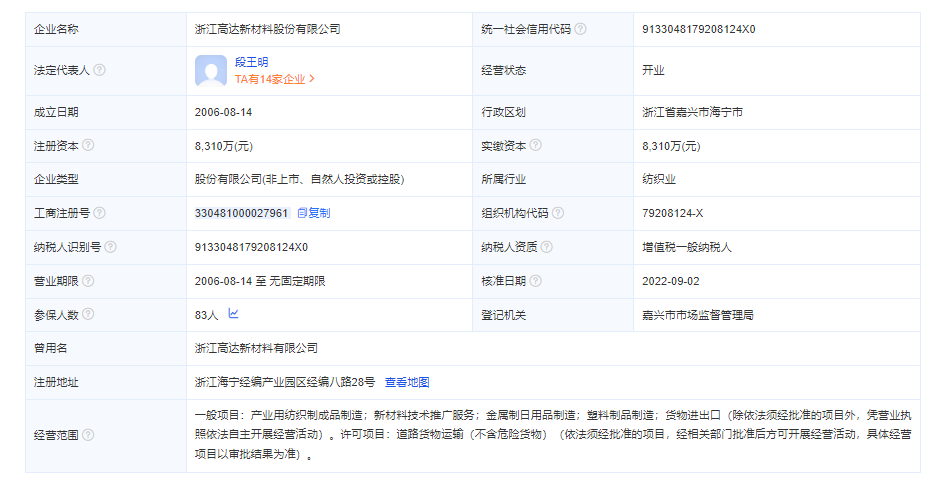Open 段王明 profile link
The image size is (942, 479).
(251, 62)
